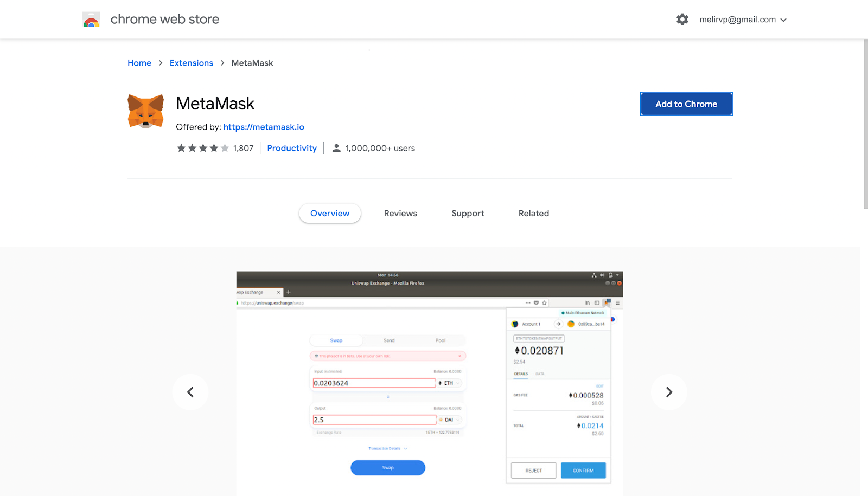View the 1,807 ratings count
868x496 pixels.
pos(244,148)
